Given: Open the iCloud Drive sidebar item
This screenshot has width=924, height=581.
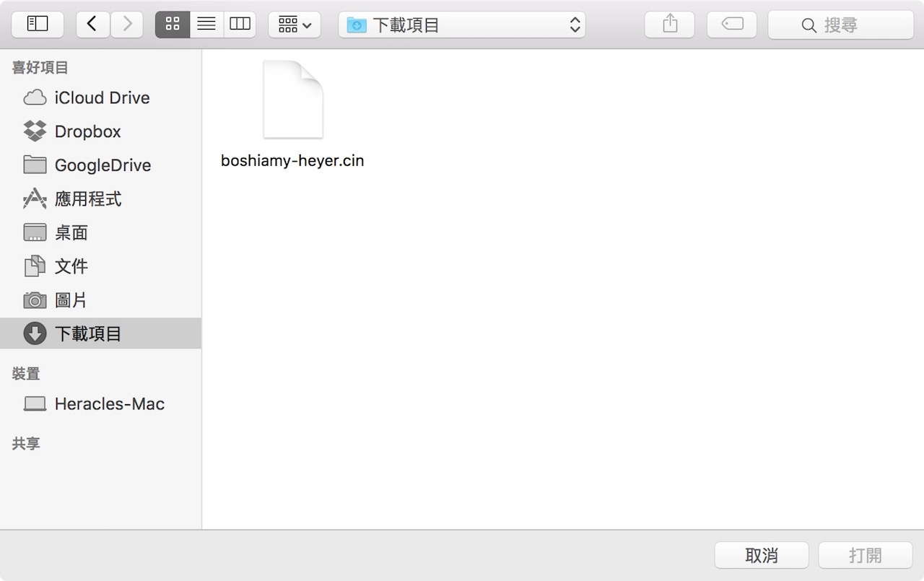Looking at the screenshot, I should (x=101, y=97).
